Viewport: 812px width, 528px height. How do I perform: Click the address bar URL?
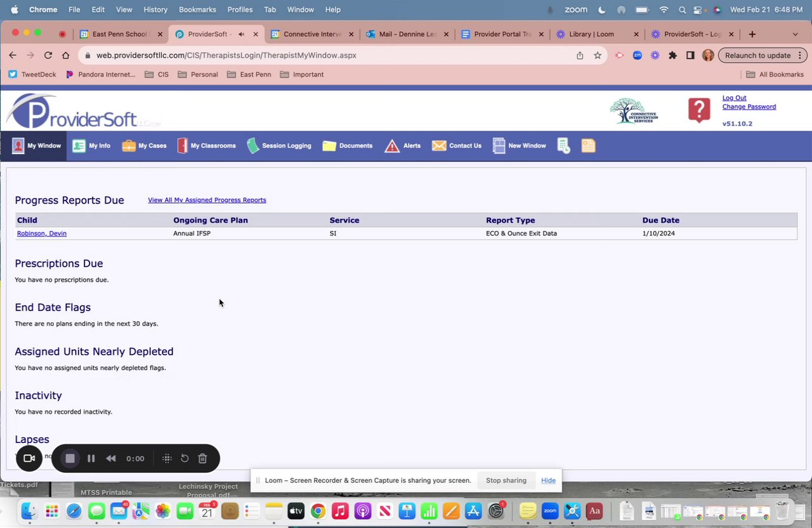[226, 56]
